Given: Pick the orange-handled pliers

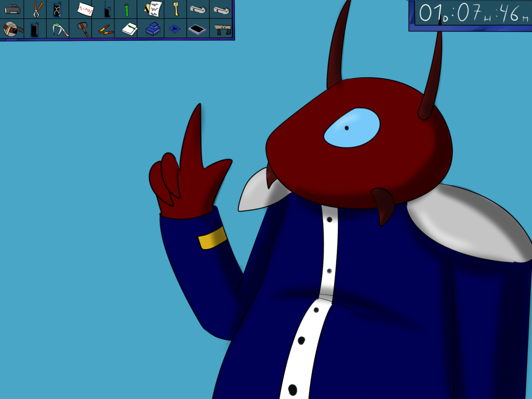Looking at the screenshot, I should 37,9.
